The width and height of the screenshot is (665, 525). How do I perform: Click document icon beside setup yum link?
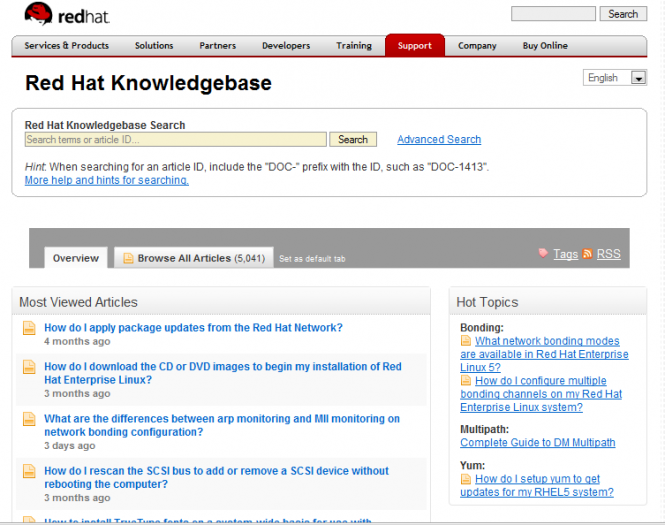click(466, 479)
